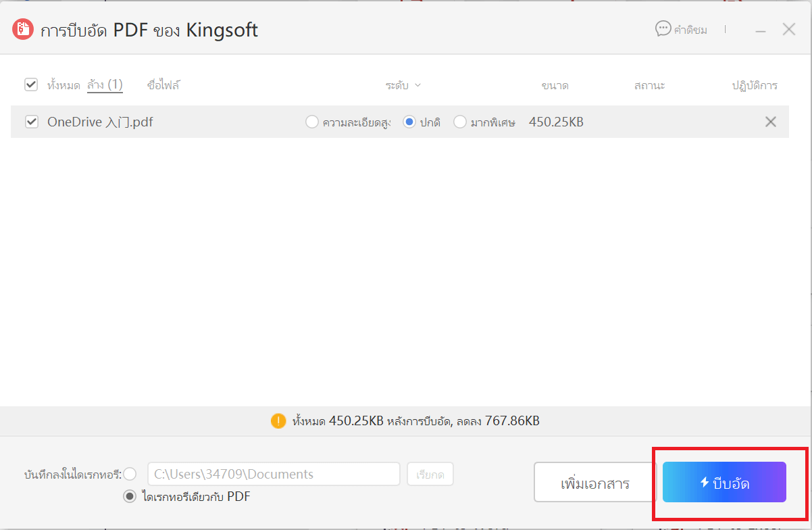
Task: Select มากพิเศษ compression level
Action: [460, 122]
